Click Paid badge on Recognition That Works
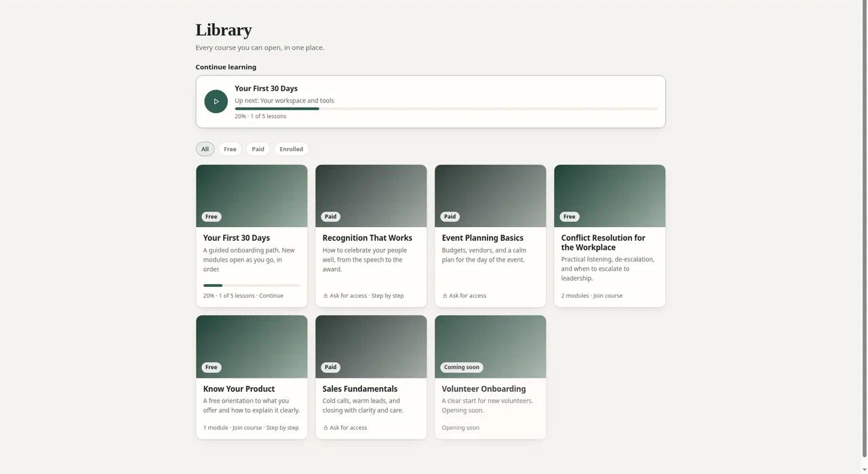 click(330, 217)
